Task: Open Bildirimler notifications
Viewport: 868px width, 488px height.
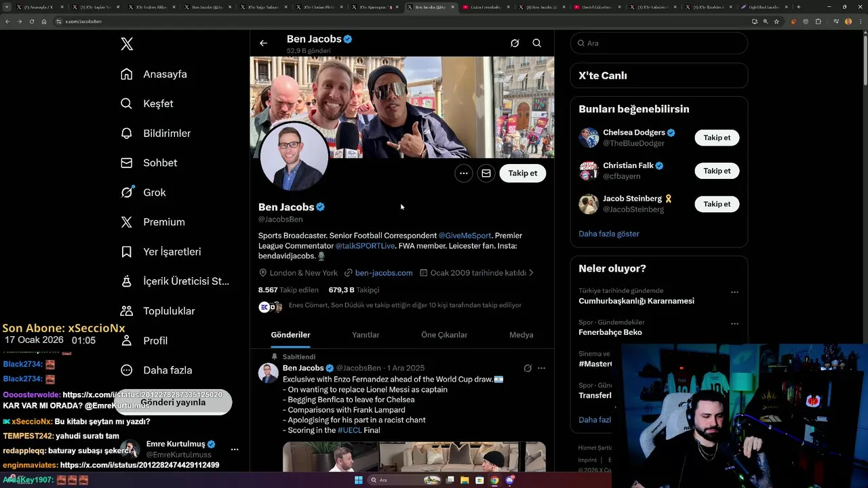Action: 156,134
